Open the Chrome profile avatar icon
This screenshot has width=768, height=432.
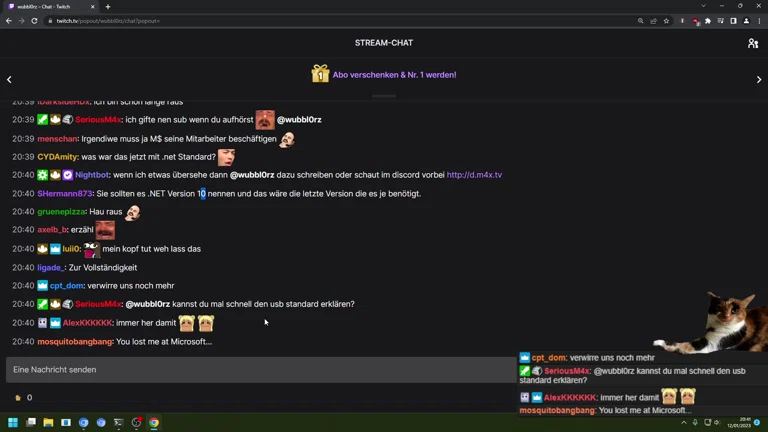pos(746,21)
